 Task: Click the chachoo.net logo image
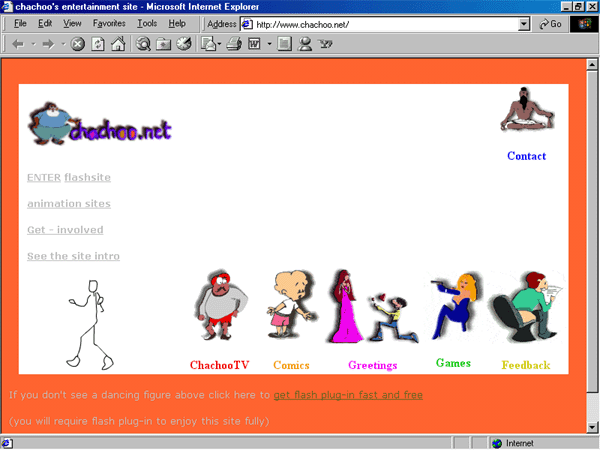(x=100, y=124)
